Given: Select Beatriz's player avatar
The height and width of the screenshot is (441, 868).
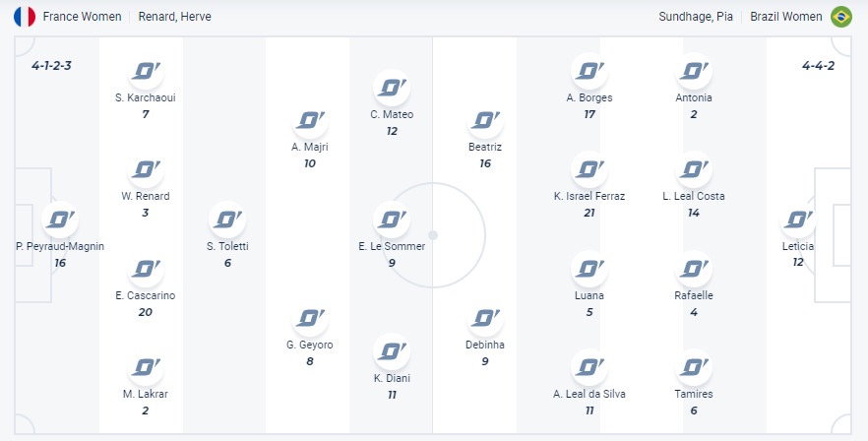Looking at the screenshot, I should [485, 120].
